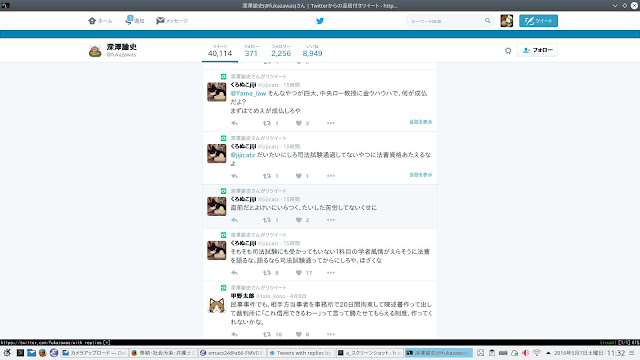The width and height of the screenshot is (640, 360).
Task: Click the @fukazawas handle under the name
Action: (121, 55)
